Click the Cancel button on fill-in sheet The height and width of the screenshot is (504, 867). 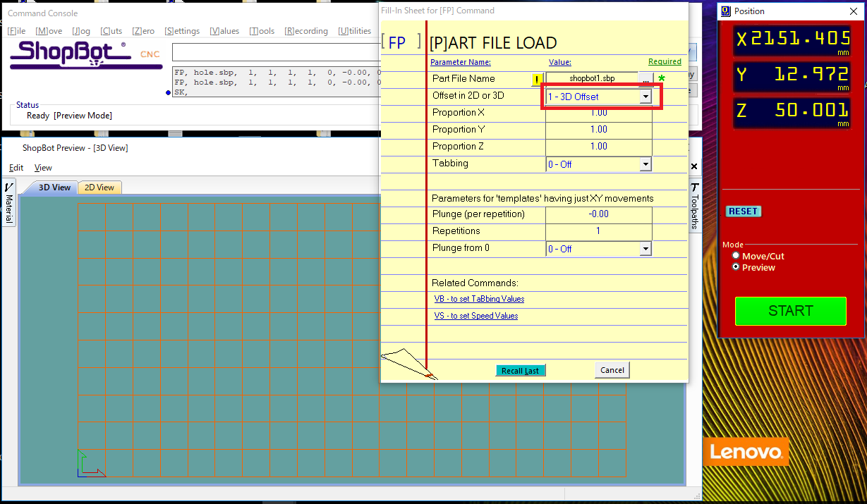(612, 370)
